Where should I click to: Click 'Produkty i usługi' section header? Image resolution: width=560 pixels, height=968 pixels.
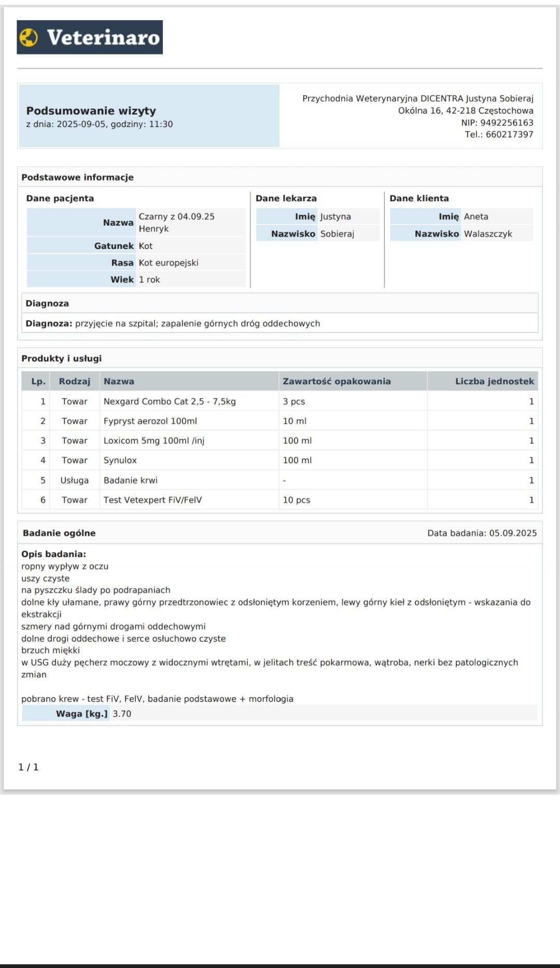coord(62,358)
